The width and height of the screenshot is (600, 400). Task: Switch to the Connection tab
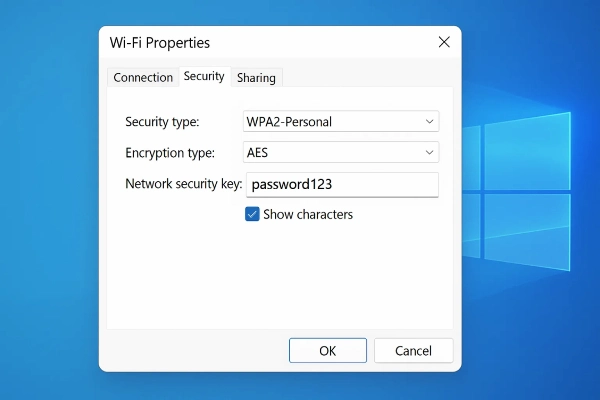coord(143,78)
